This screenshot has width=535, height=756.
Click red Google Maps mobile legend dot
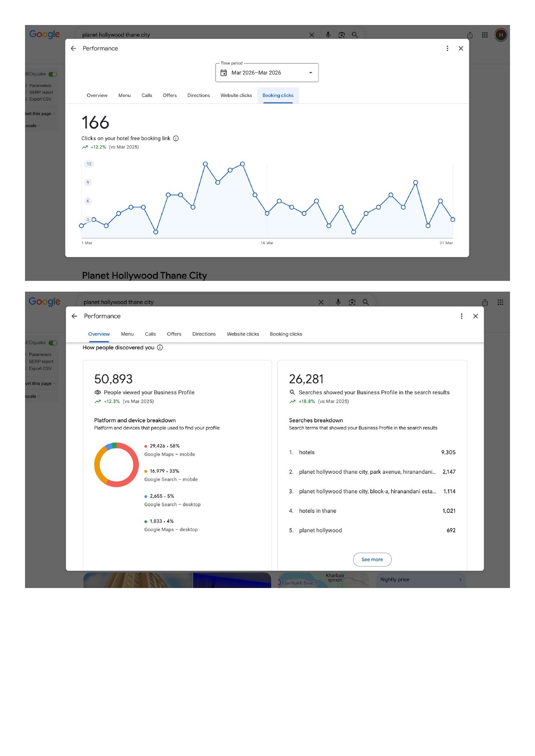click(146, 446)
